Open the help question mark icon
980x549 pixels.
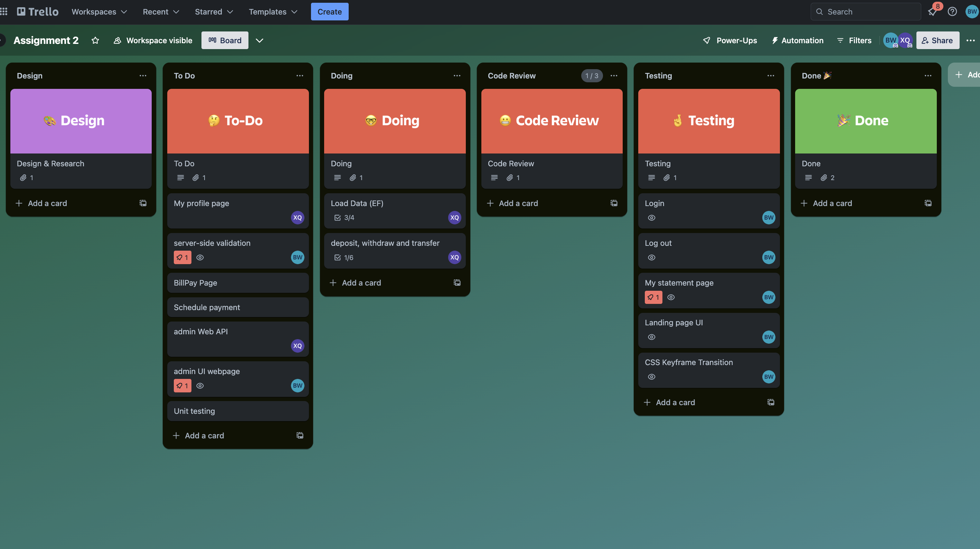(x=952, y=12)
